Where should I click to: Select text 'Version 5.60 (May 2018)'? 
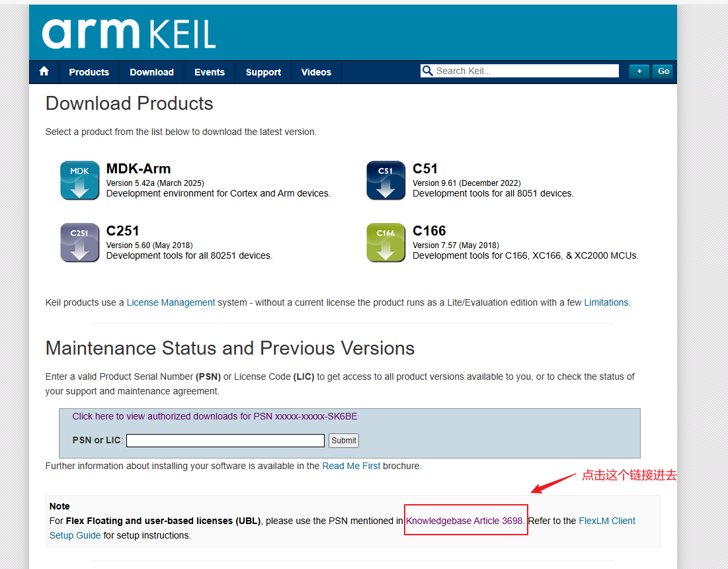click(149, 245)
